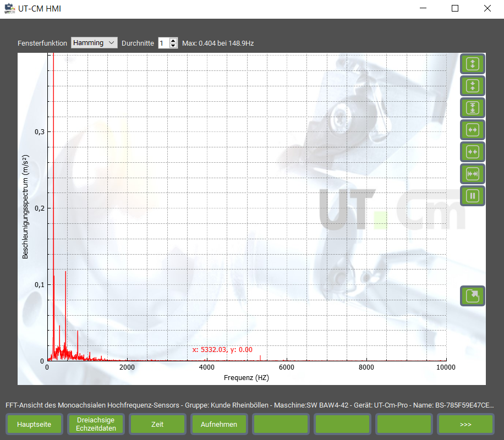Click the small red peak near 5332 Hz

point(260,358)
